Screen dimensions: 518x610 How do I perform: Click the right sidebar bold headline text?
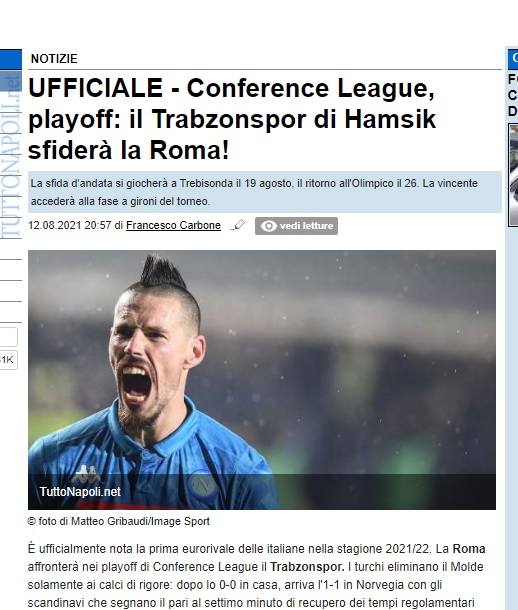pos(513,95)
